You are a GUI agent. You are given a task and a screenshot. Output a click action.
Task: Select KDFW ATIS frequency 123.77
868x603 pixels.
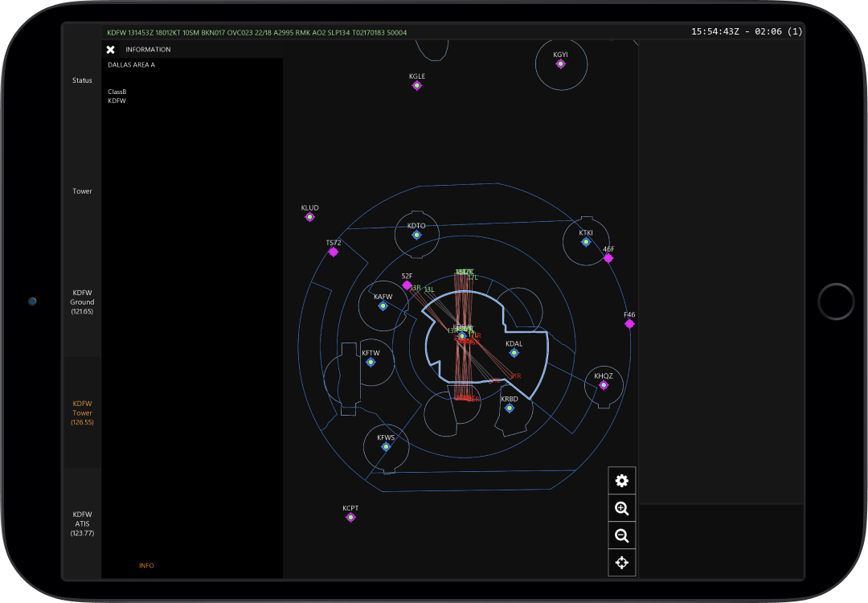81,523
